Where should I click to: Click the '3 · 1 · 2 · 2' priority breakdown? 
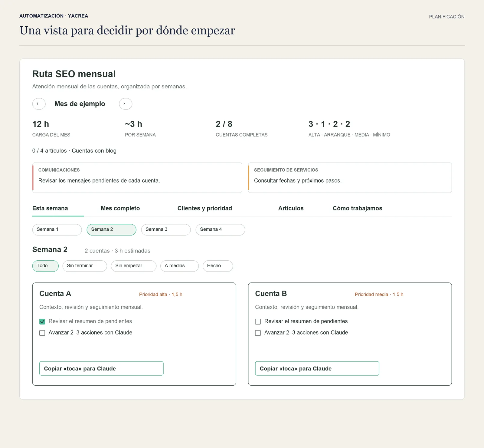(329, 124)
